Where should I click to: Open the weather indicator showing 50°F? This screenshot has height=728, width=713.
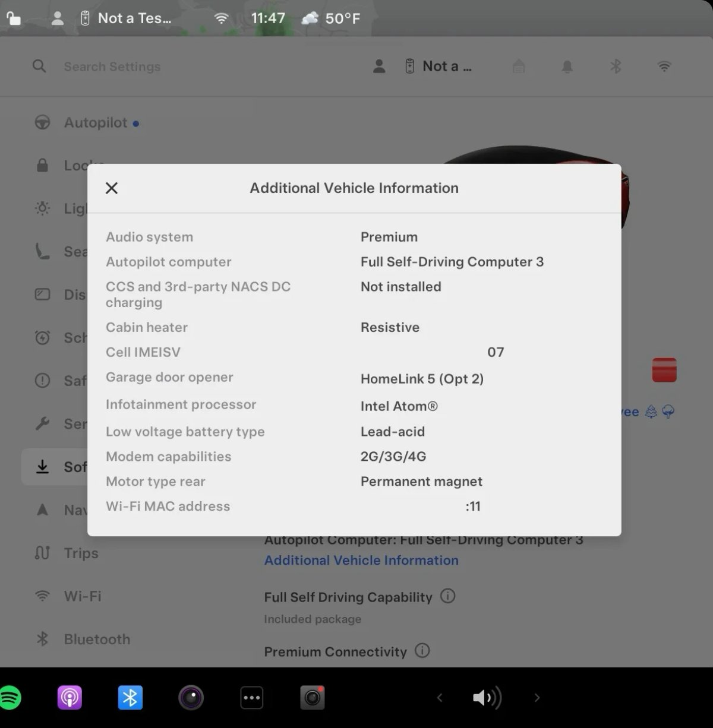tap(331, 18)
